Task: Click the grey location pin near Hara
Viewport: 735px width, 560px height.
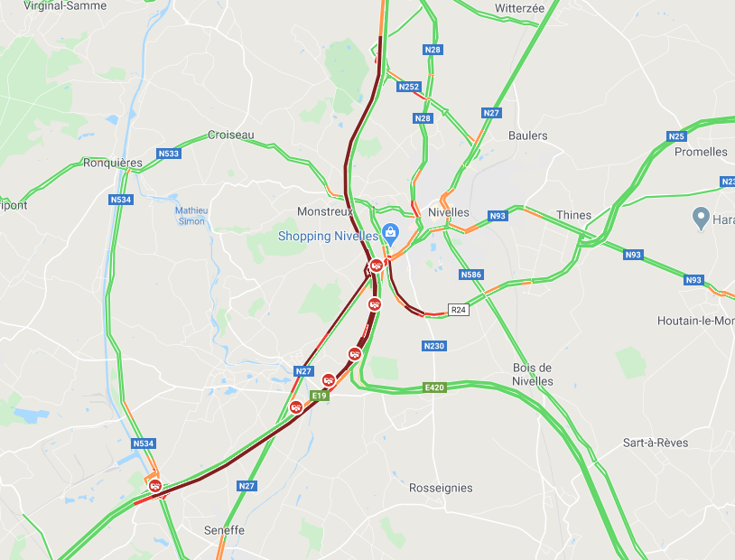Action: tap(701, 218)
